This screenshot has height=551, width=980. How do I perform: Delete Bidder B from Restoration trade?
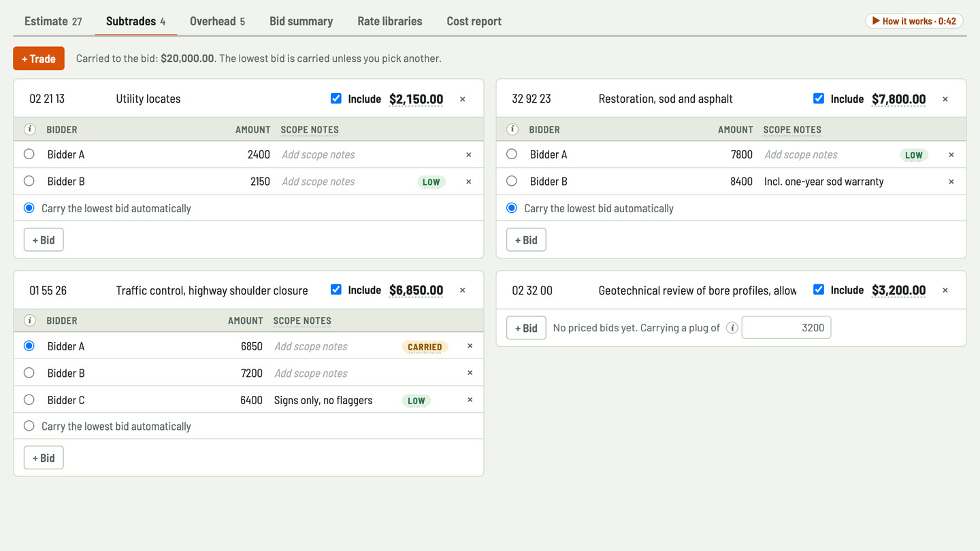pyautogui.click(x=951, y=182)
